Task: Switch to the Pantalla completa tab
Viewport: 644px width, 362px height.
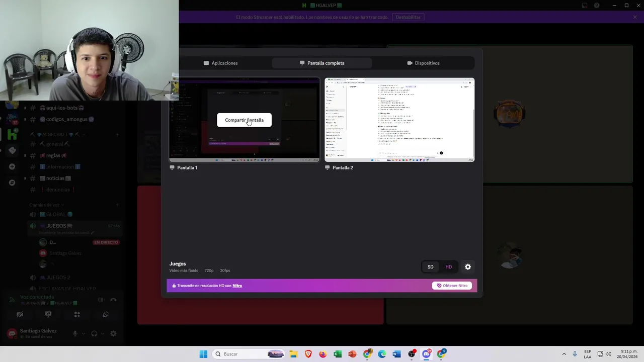Action: (322, 63)
